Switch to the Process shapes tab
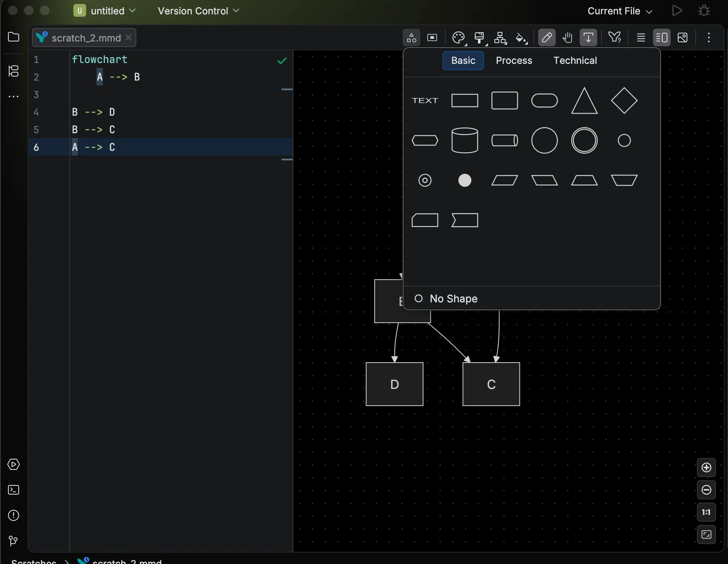The width and height of the screenshot is (728, 564). 514,61
